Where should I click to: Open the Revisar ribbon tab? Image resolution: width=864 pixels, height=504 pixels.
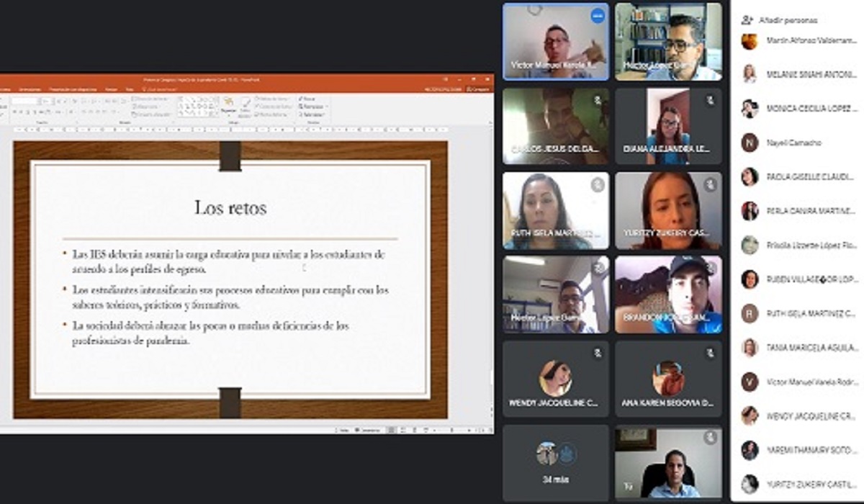[111, 89]
